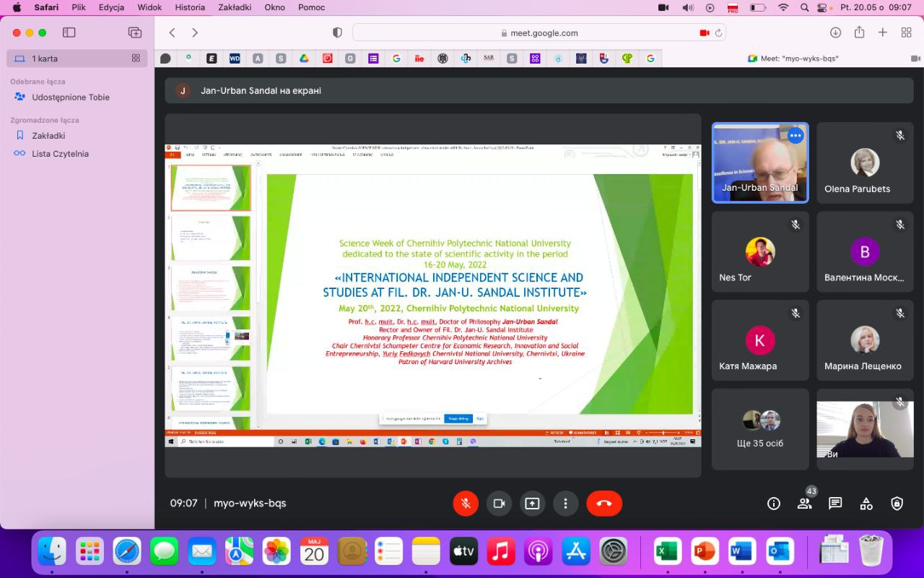Open host controls shield icon
This screenshot has width=924, height=578.
coord(897,504)
